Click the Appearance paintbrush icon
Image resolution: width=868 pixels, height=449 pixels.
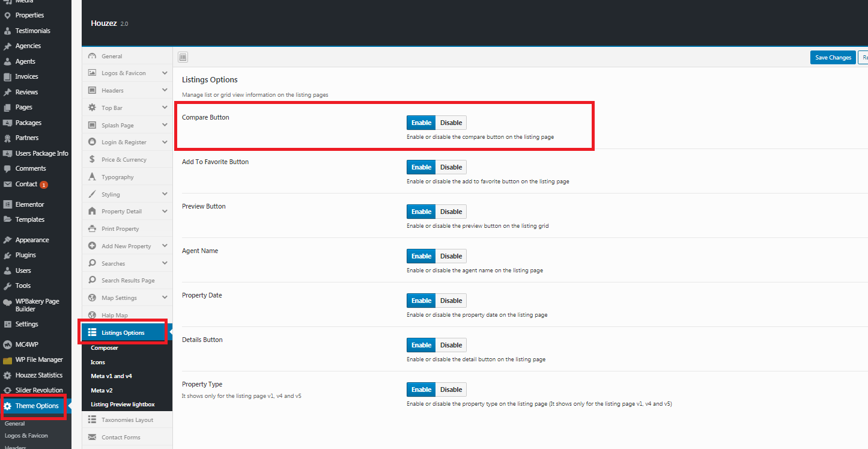pyautogui.click(x=7, y=240)
